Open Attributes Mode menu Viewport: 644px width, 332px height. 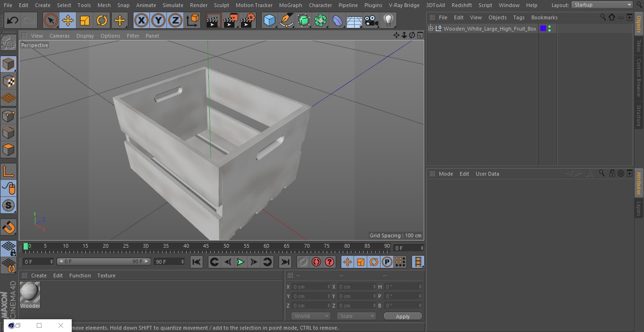click(x=446, y=174)
